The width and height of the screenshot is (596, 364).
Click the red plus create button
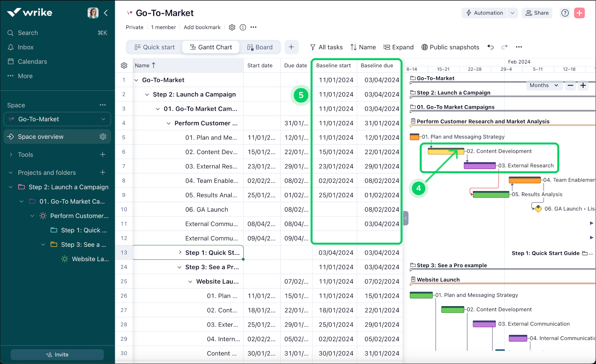579,13
